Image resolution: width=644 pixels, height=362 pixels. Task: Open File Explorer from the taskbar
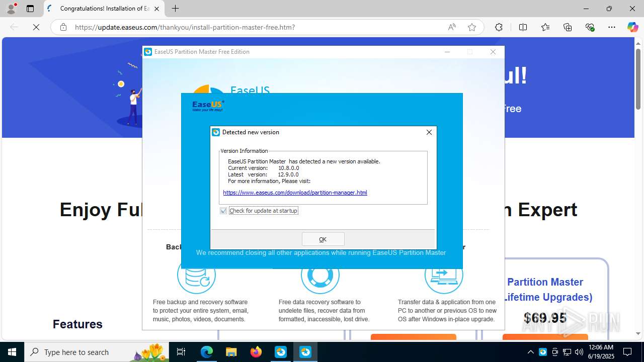231,352
